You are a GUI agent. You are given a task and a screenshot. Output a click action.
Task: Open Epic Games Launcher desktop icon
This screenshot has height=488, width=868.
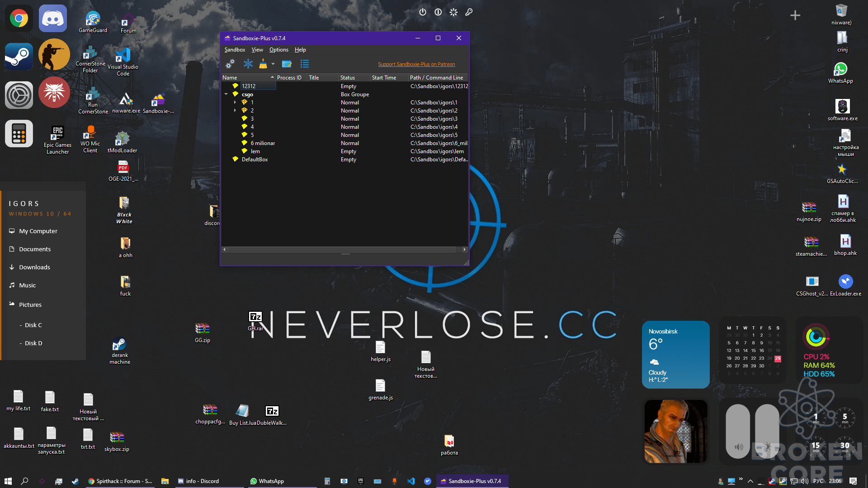pyautogui.click(x=57, y=140)
